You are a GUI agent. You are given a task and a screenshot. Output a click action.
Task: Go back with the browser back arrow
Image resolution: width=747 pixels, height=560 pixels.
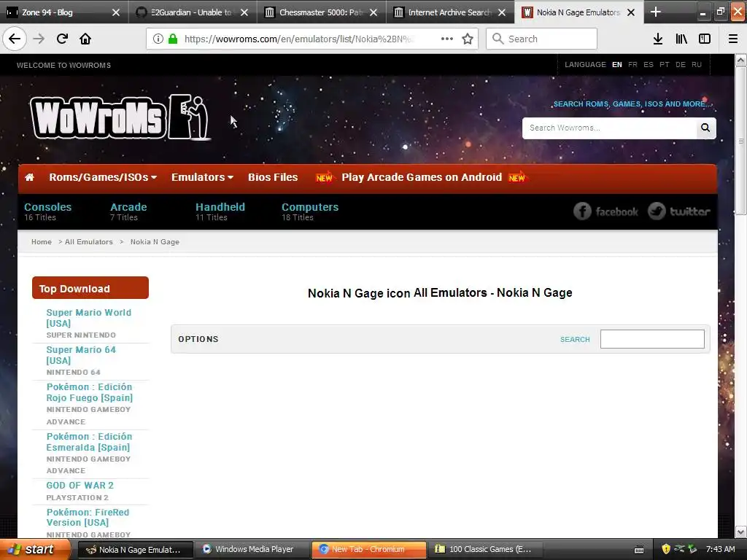click(15, 39)
